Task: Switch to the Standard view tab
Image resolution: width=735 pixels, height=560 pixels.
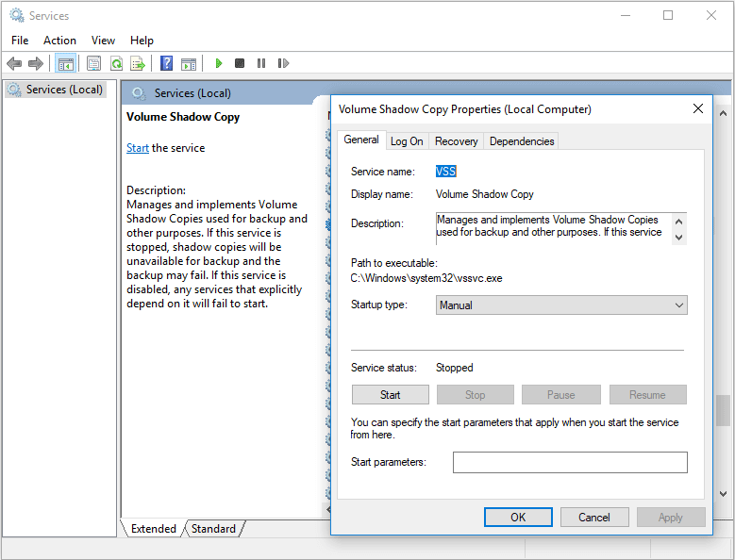Action: coord(213,529)
